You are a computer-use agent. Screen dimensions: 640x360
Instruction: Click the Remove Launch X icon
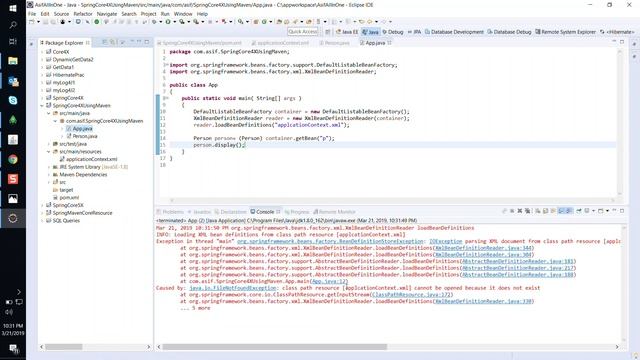520,211
